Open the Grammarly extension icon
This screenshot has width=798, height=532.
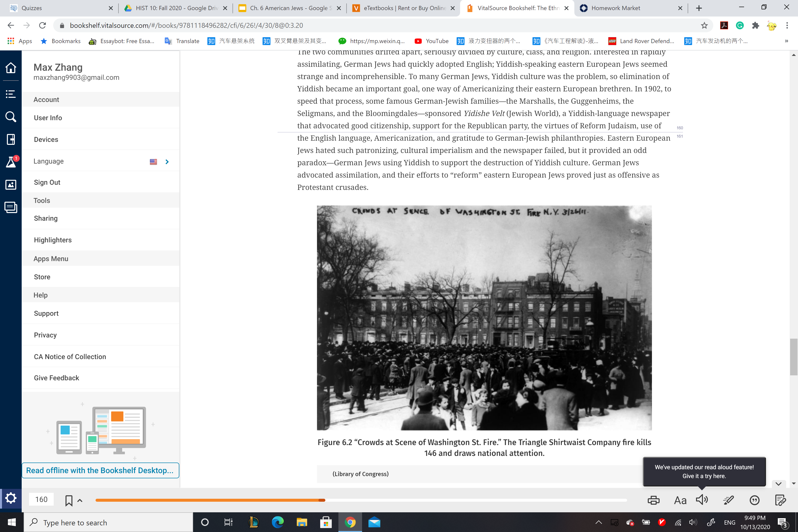(740, 25)
